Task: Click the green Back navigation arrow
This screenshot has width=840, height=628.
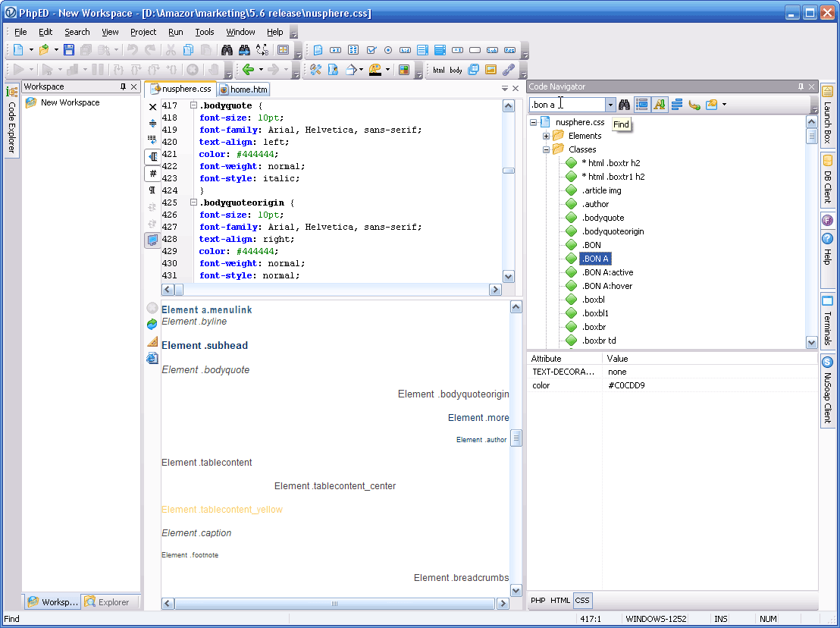Action: [x=248, y=69]
